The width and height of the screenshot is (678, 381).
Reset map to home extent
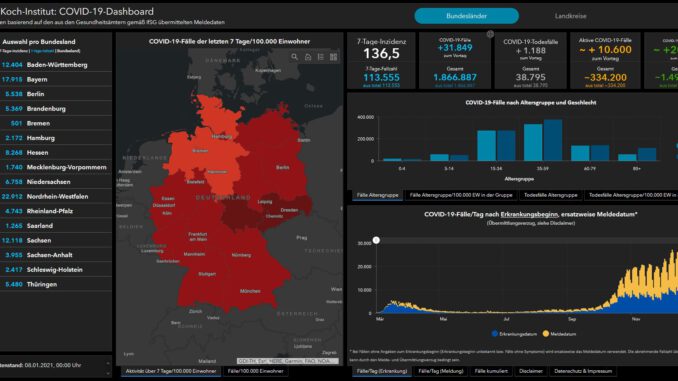[x=308, y=57]
